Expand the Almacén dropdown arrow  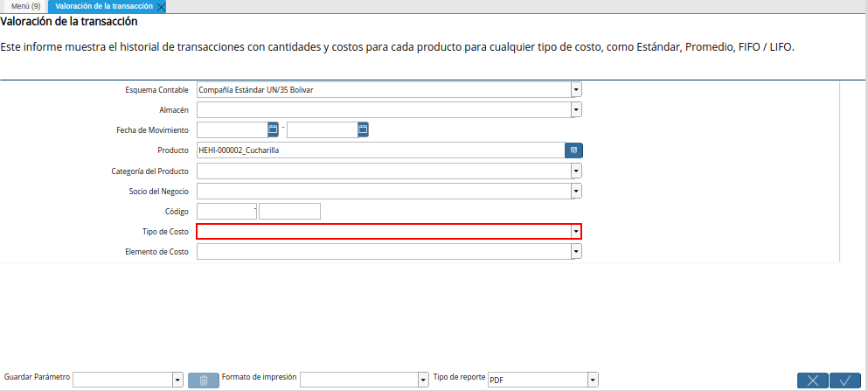[x=576, y=109]
